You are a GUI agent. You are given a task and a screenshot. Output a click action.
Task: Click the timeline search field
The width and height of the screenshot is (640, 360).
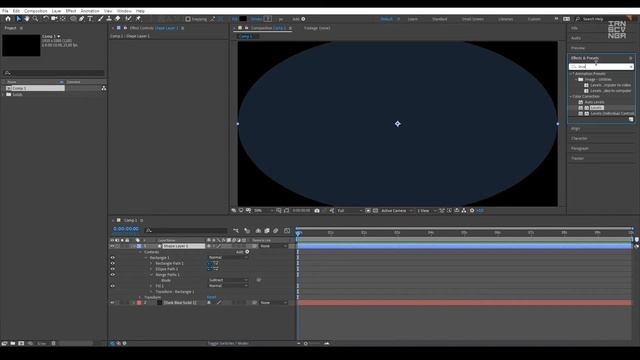186,231
